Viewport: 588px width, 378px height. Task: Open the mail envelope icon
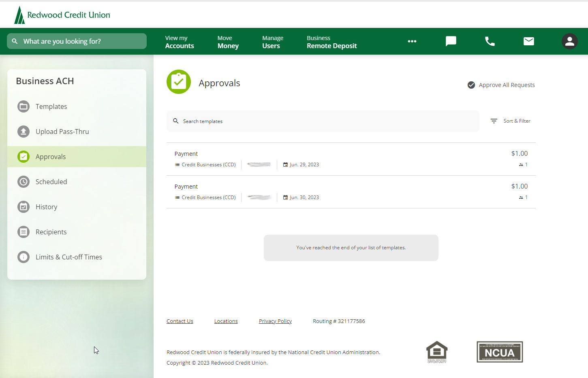529,41
